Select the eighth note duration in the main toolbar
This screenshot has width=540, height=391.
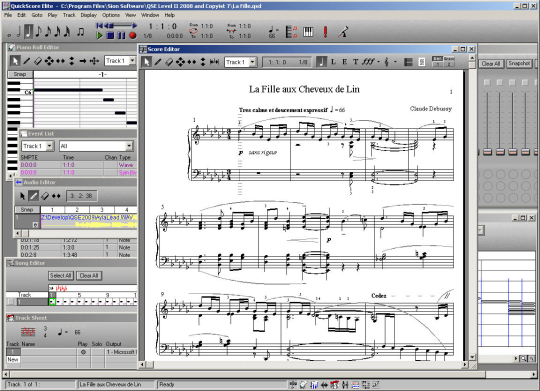[x=38, y=32]
